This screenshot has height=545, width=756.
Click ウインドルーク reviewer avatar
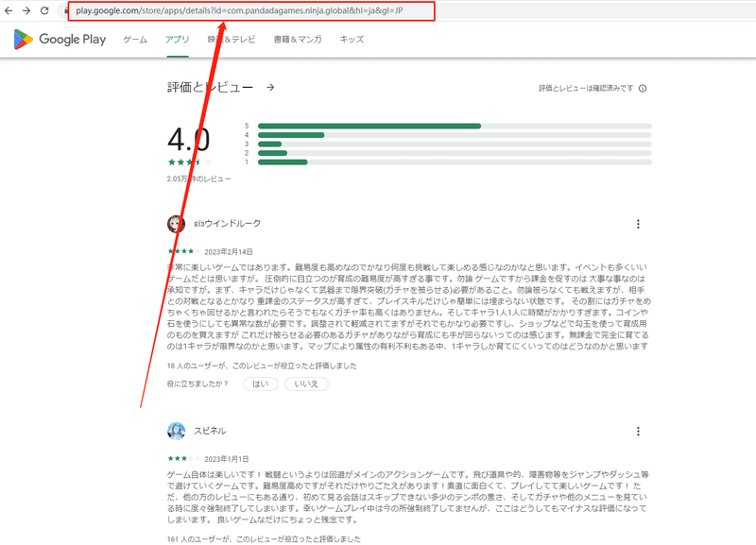(x=176, y=224)
